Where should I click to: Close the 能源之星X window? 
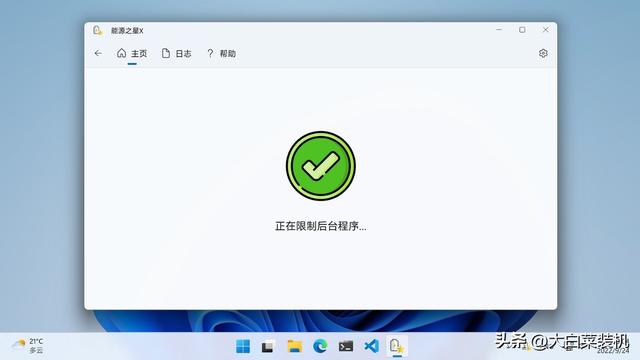point(545,30)
